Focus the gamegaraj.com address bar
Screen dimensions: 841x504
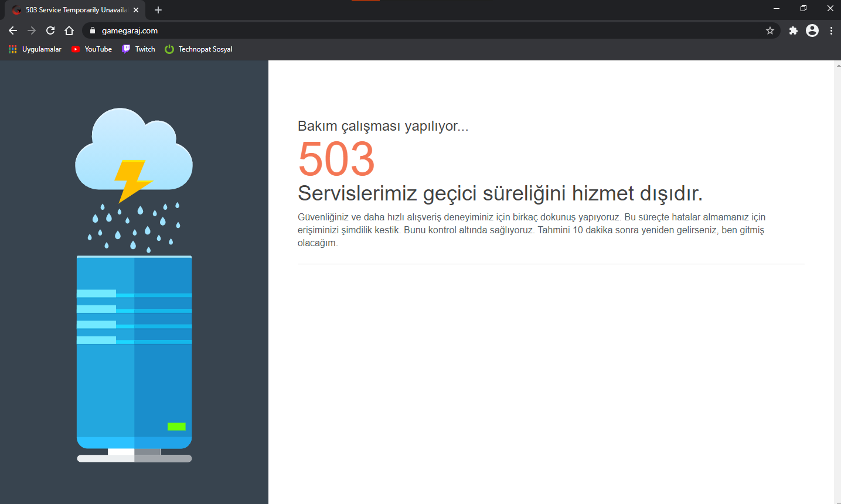431,30
